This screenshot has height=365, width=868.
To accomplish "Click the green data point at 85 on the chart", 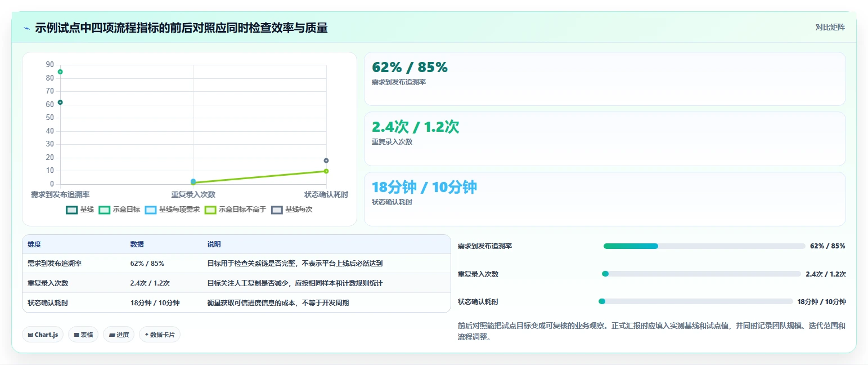I will tap(60, 72).
